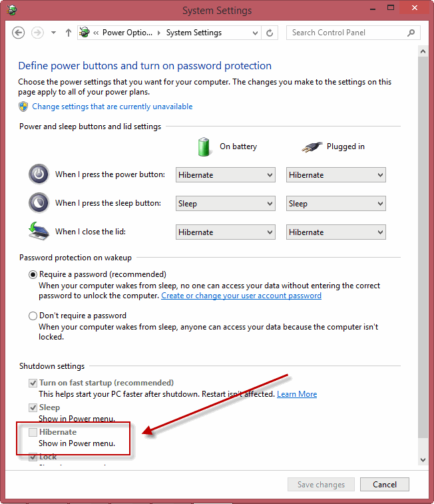Open the Power Options breadcrumb
This screenshot has height=504, width=434.
tap(127, 33)
